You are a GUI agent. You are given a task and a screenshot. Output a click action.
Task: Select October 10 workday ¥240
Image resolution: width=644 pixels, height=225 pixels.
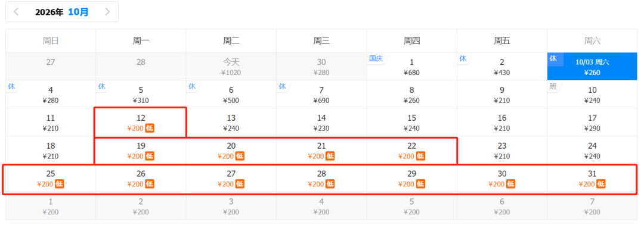coord(592,94)
